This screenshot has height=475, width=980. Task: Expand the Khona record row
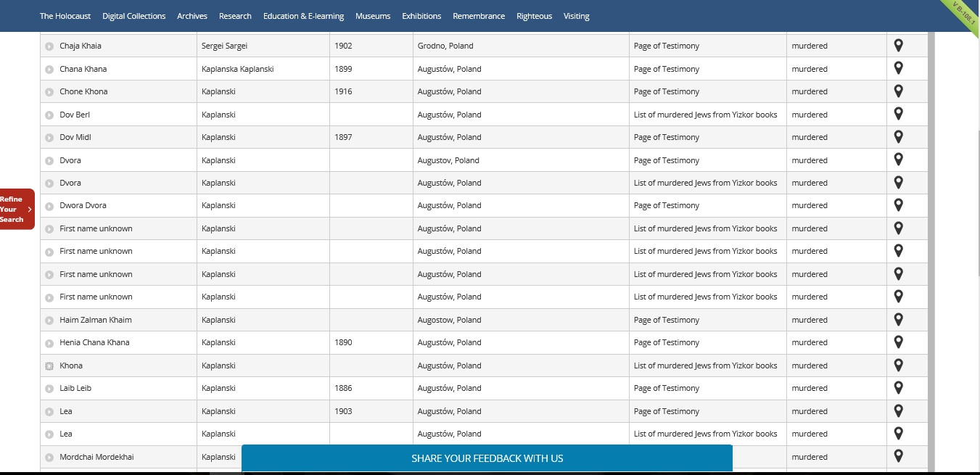49,366
